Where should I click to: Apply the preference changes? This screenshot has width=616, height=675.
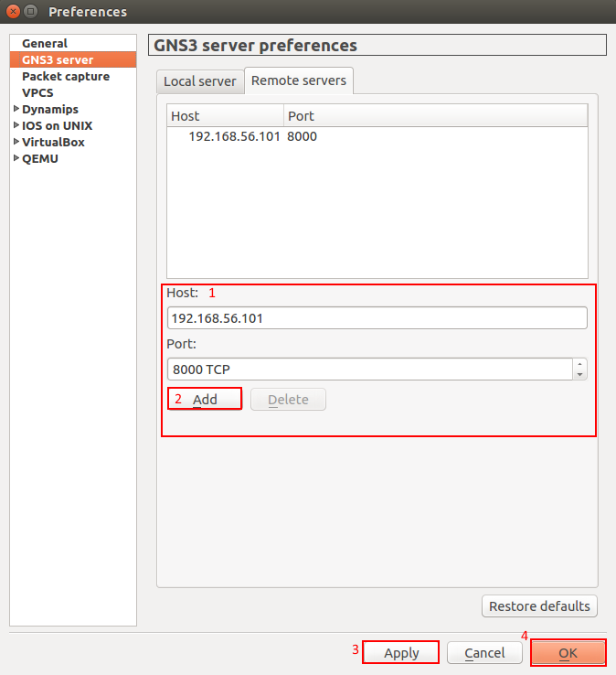click(401, 653)
